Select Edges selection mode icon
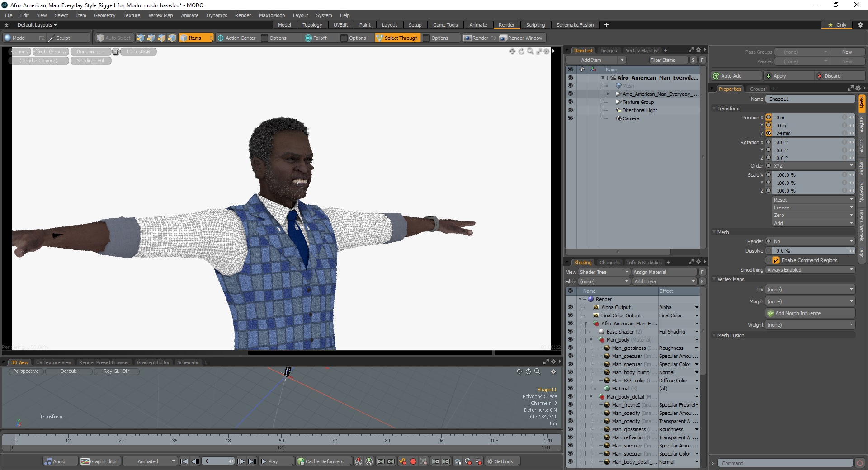 (151, 38)
